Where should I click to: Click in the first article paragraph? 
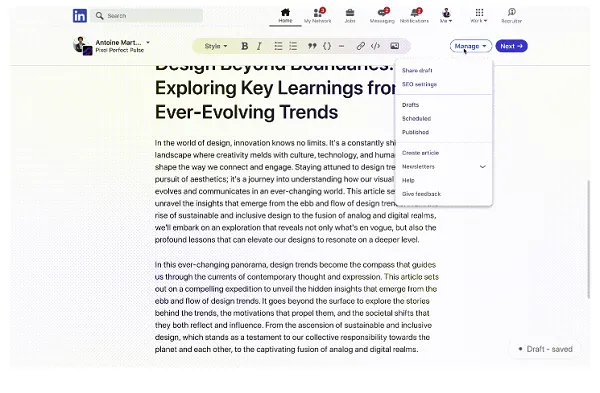click(x=295, y=191)
